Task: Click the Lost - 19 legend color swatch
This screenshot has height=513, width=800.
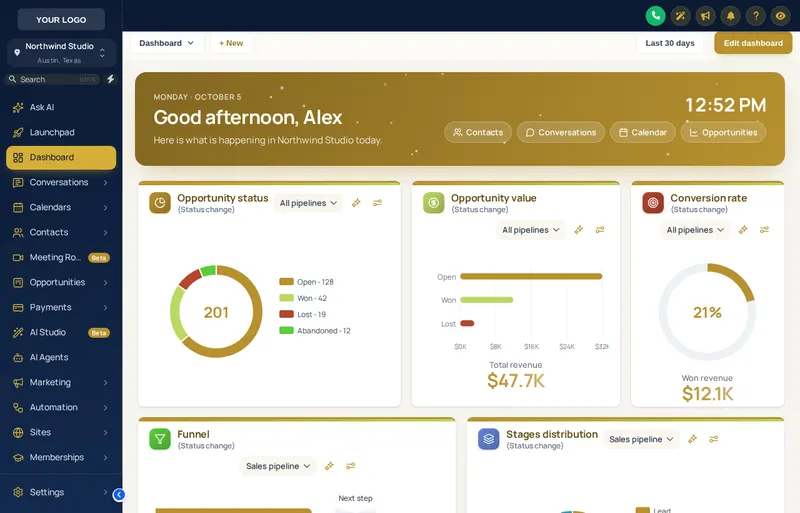Action: pyautogui.click(x=286, y=314)
